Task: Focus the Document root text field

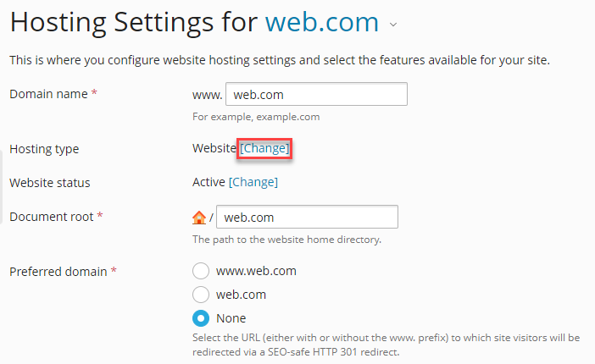Action: 307,218
